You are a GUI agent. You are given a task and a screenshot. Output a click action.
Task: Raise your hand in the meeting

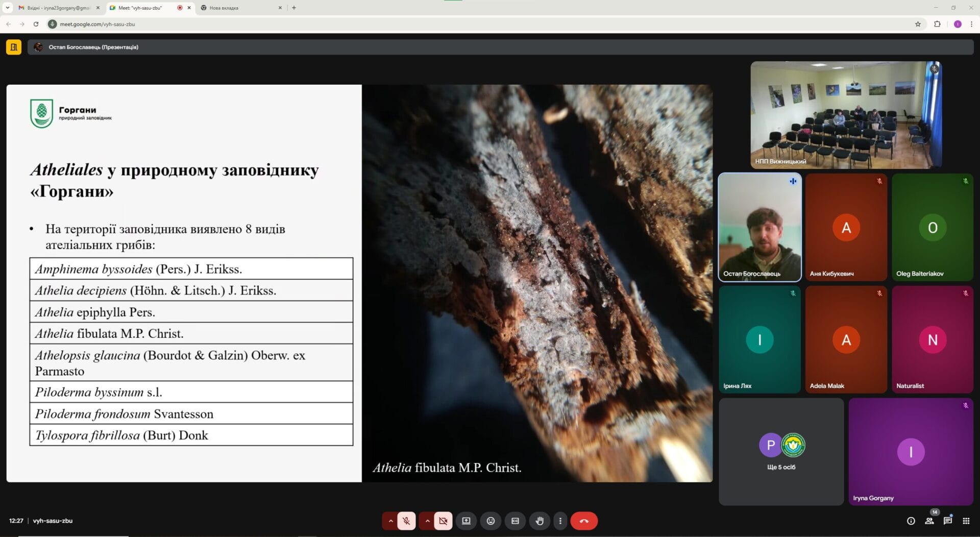tap(540, 521)
